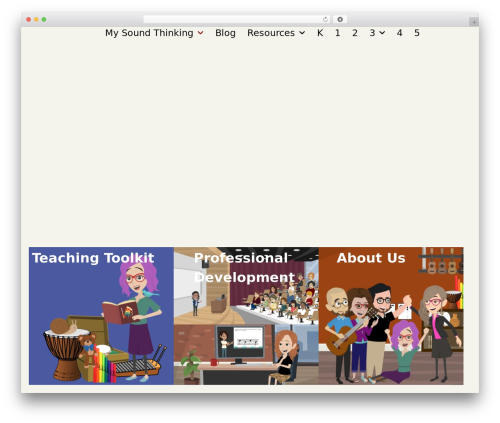Reload the page using the refresh icon

(x=325, y=20)
